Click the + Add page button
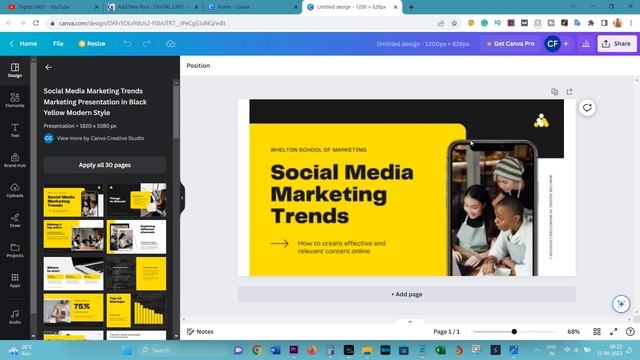Viewport: 640px width, 360px height. 407,294
